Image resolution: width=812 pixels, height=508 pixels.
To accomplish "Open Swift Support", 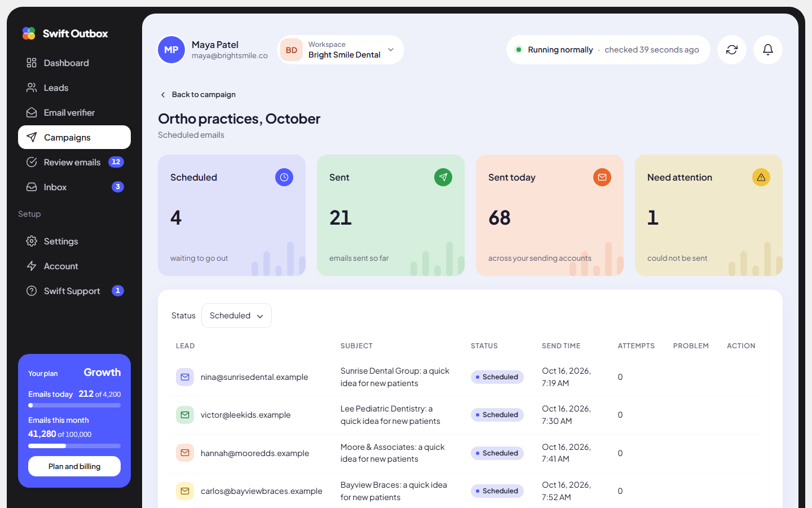I will click(74, 291).
